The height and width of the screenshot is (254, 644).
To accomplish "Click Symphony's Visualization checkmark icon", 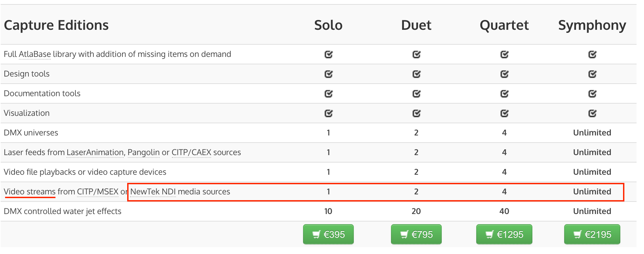I will [x=592, y=113].
